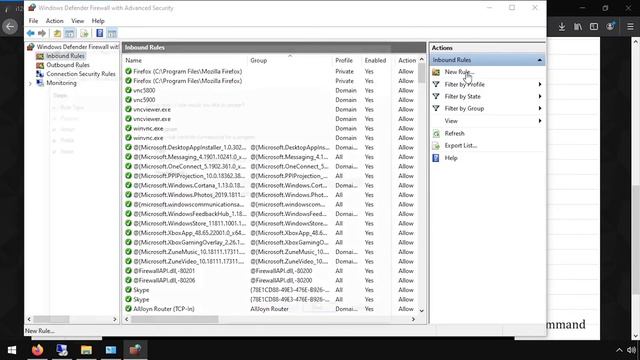The height and width of the screenshot is (360, 640).
Task: Click Filter by Group action
Action: (464, 108)
